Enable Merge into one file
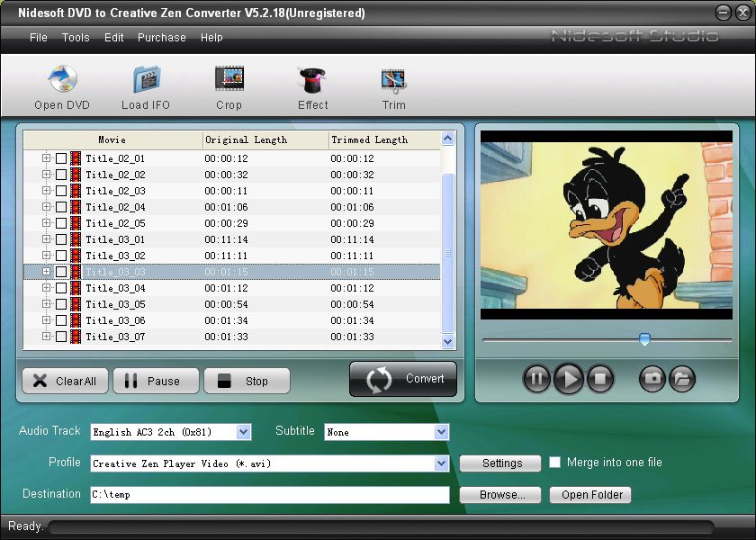Viewport: 756px width, 540px height. (555, 463)
